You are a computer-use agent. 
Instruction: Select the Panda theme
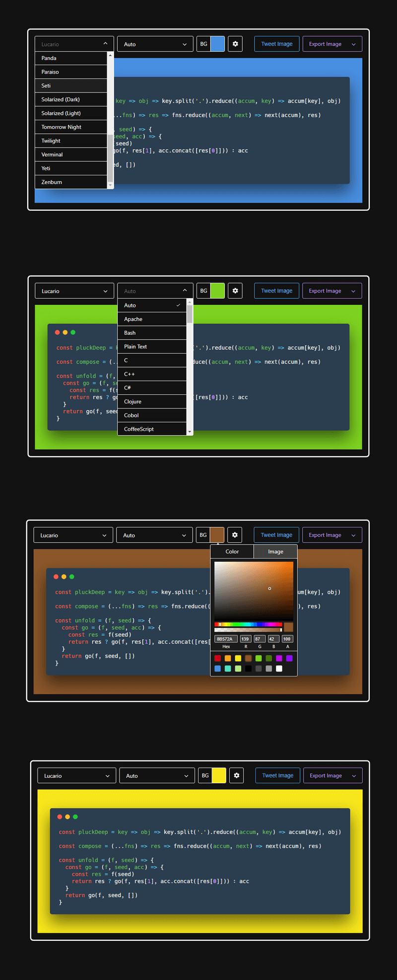click(71, 58)
